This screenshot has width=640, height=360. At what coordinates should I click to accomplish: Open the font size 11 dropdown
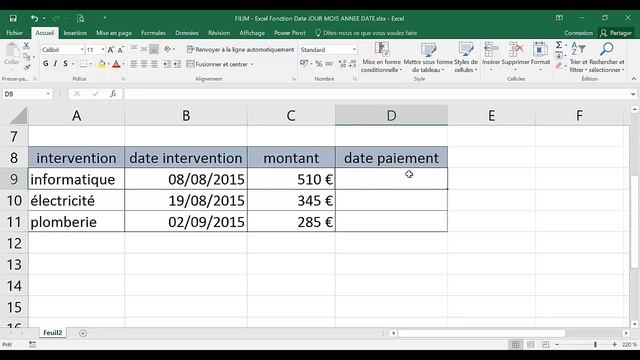(102, 50)
